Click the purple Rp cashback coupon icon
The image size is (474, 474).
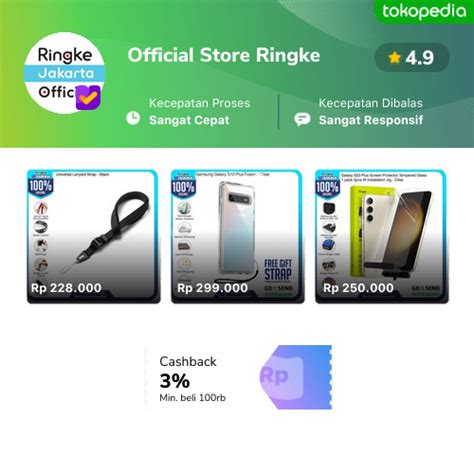tap(296, 377)
